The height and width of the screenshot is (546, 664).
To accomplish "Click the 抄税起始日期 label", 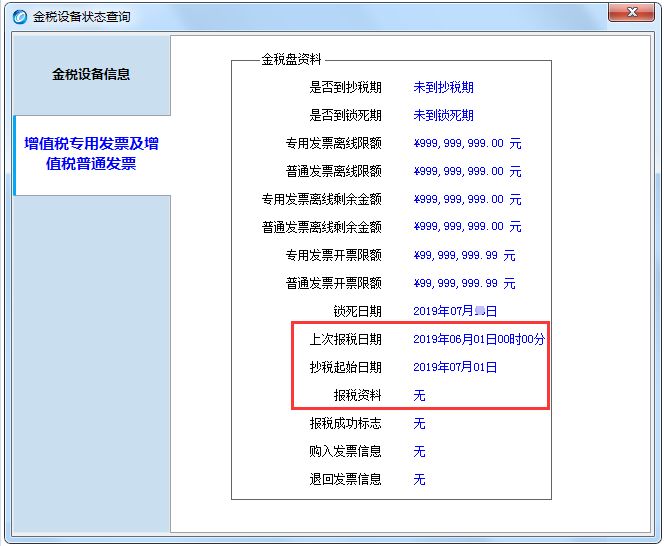I will (346, 367).
